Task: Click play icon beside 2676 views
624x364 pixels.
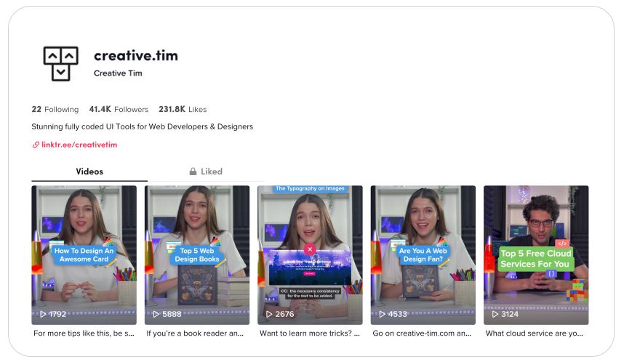Action: [x=269, y=314]
